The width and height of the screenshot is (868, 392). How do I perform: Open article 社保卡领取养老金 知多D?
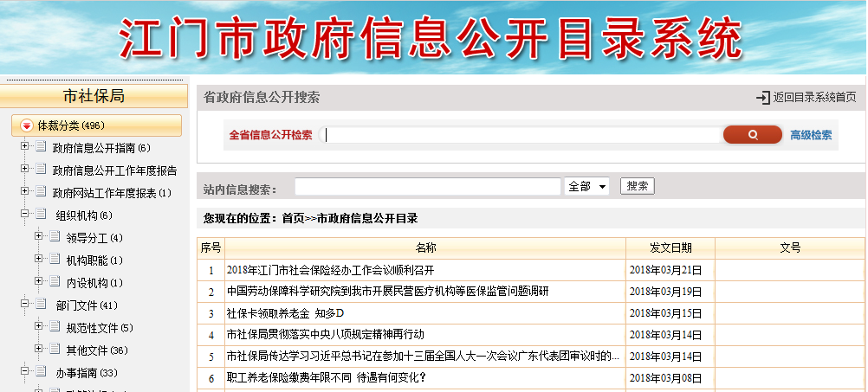(x=286, y=312)
